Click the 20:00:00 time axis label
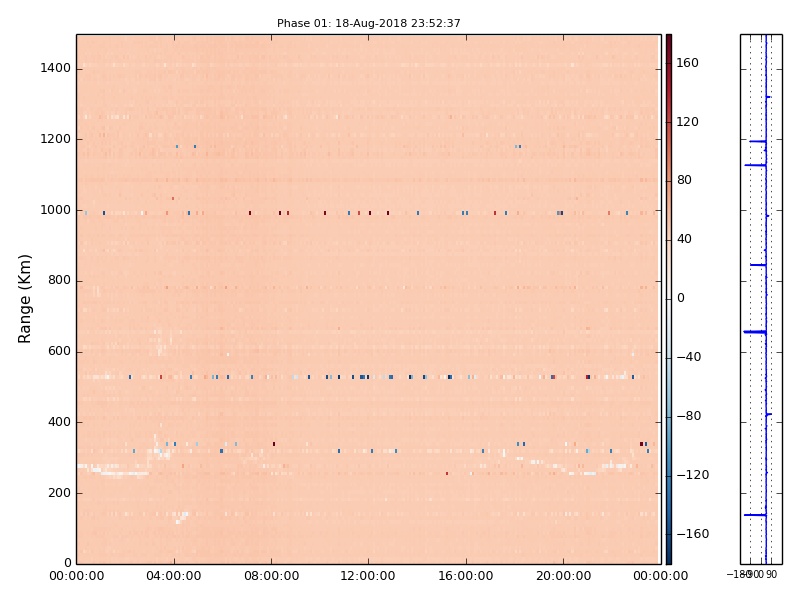 point(563,576)
